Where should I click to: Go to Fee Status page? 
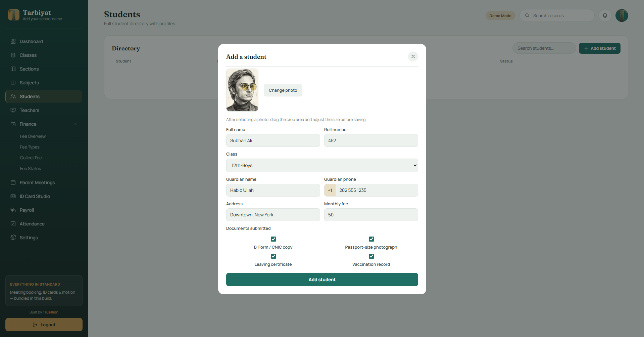pyautogui.click(x=30, y=169)
